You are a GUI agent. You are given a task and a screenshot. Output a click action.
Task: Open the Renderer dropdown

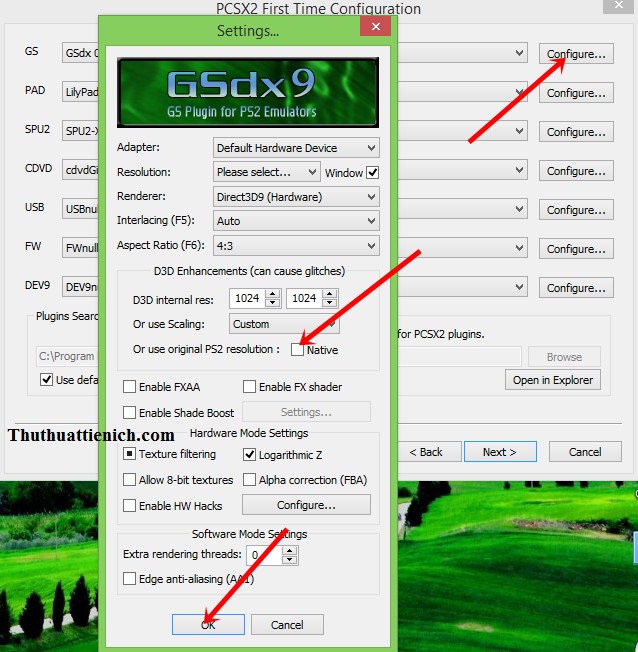click(x=296, y=197)
